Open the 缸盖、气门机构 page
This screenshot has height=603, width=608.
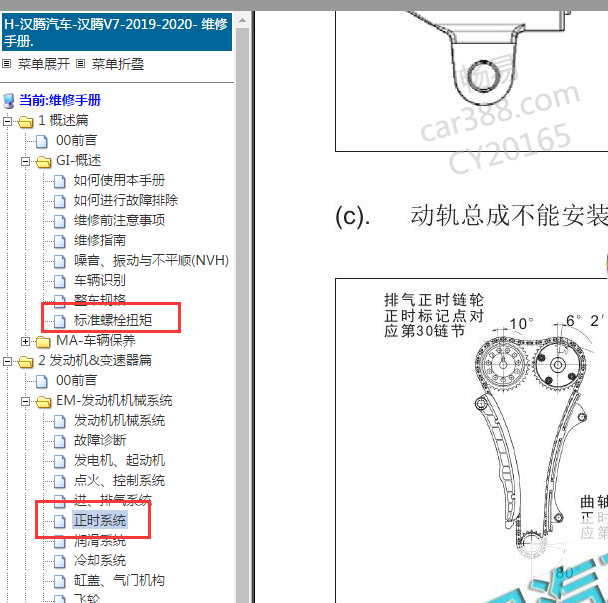click(119, 581)
